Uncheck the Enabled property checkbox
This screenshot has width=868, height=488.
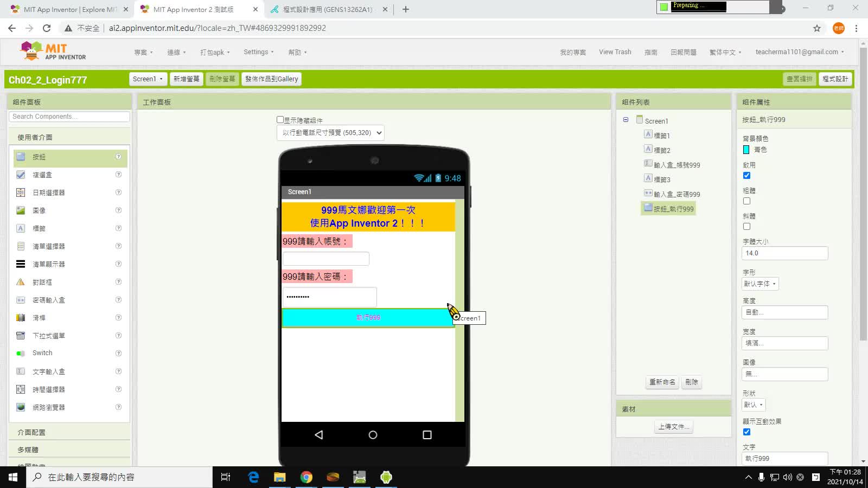746,175
